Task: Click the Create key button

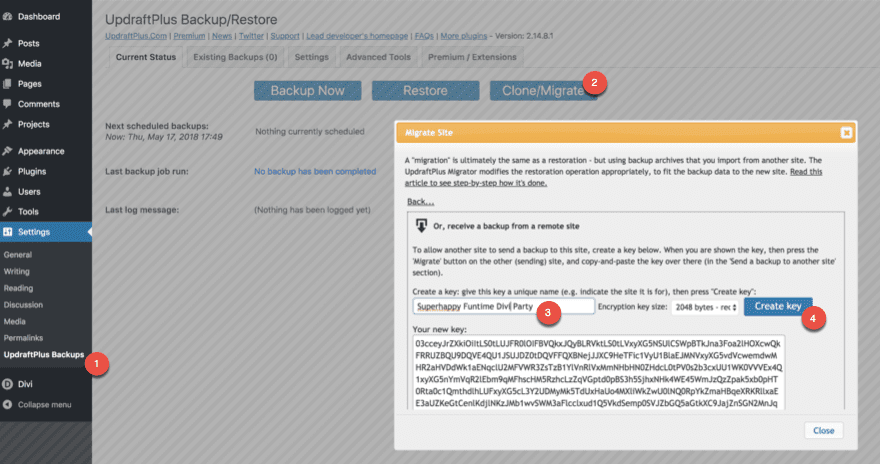Action: tap(778, 306)
